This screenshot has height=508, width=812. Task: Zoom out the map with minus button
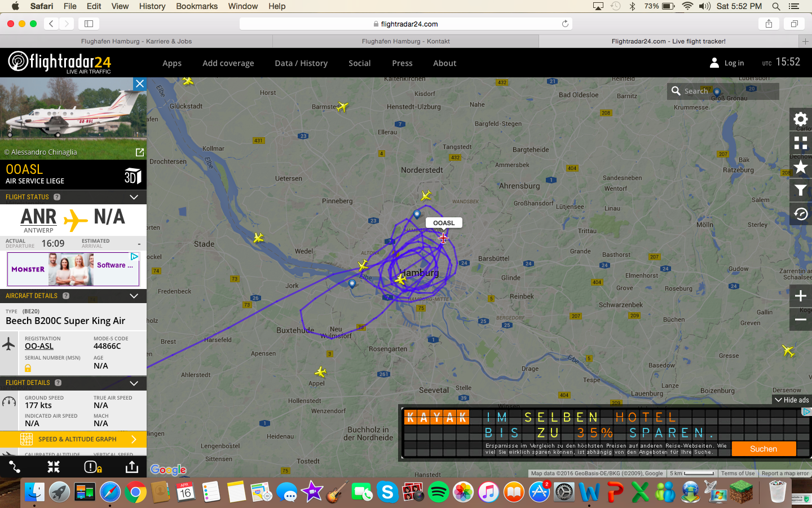[801, 319]
